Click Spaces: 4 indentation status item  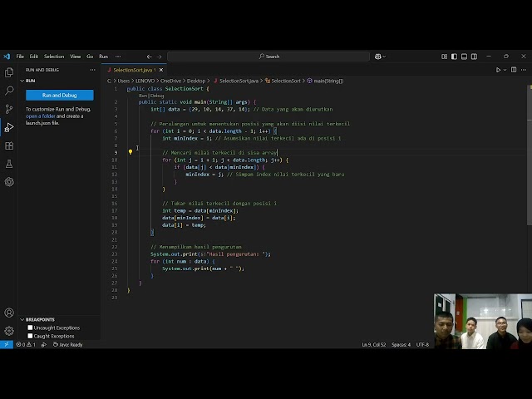401,344
